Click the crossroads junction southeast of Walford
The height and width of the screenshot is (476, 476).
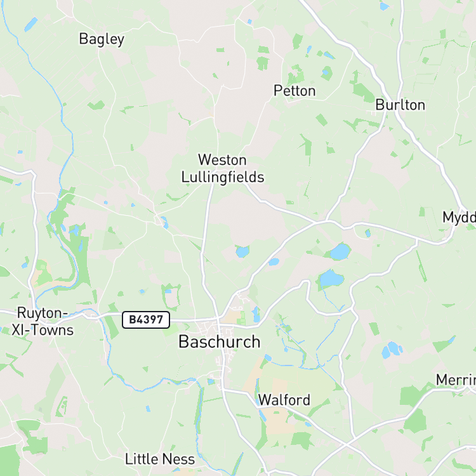pyautogui.click(x=347, y=444)
